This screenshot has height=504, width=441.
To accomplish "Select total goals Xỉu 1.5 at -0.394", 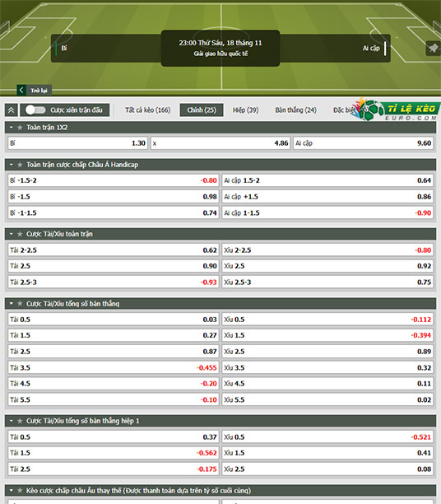I will click(327, 335).
